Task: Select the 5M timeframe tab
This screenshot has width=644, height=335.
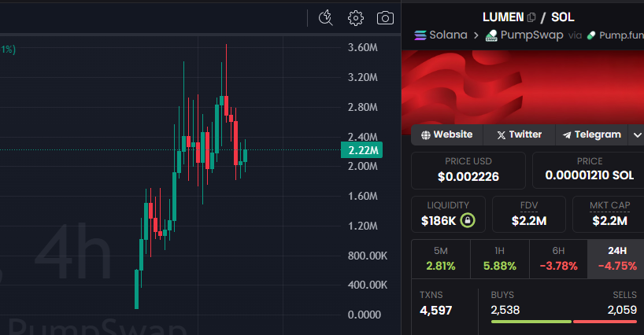Action: tap(441, 260)
